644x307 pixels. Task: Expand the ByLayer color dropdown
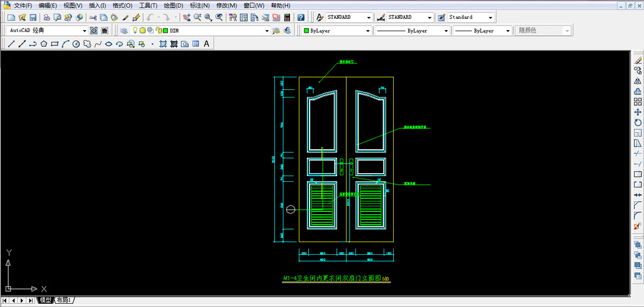point(368,30)
